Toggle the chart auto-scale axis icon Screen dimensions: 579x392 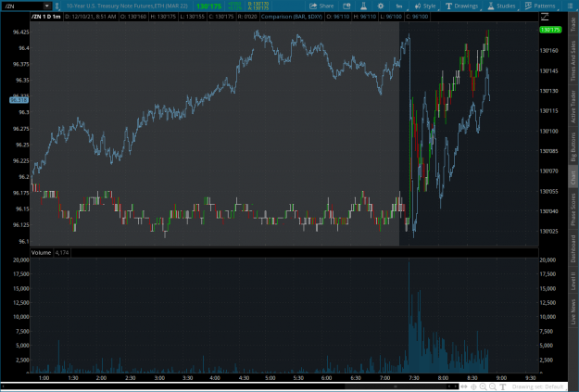545,17
